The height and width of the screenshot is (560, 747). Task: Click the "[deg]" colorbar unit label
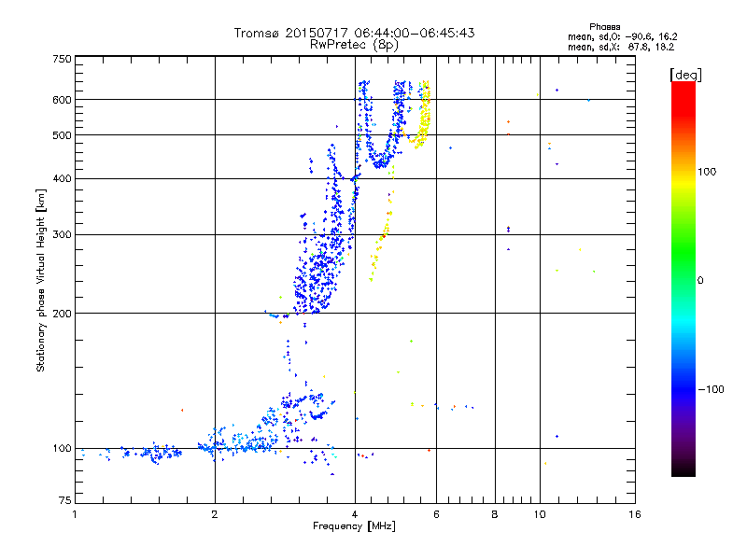pyautogui.click(x=685, y=76)
